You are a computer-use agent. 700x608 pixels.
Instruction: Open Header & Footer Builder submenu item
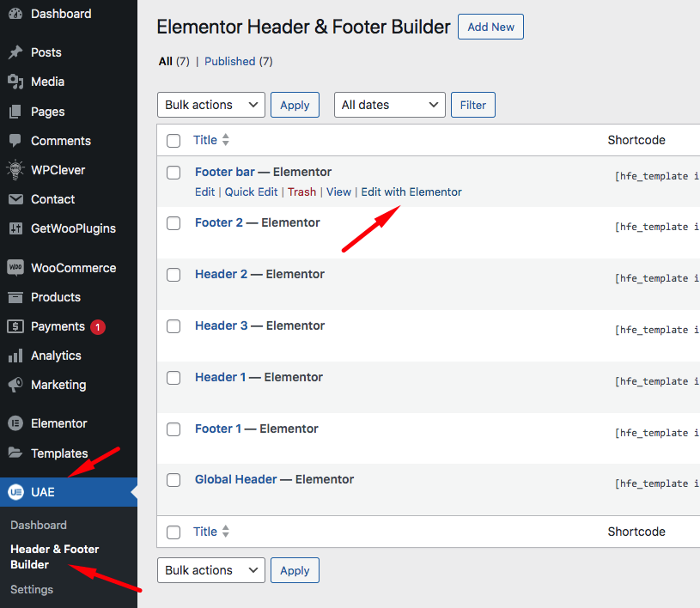(x=54, y=556)
